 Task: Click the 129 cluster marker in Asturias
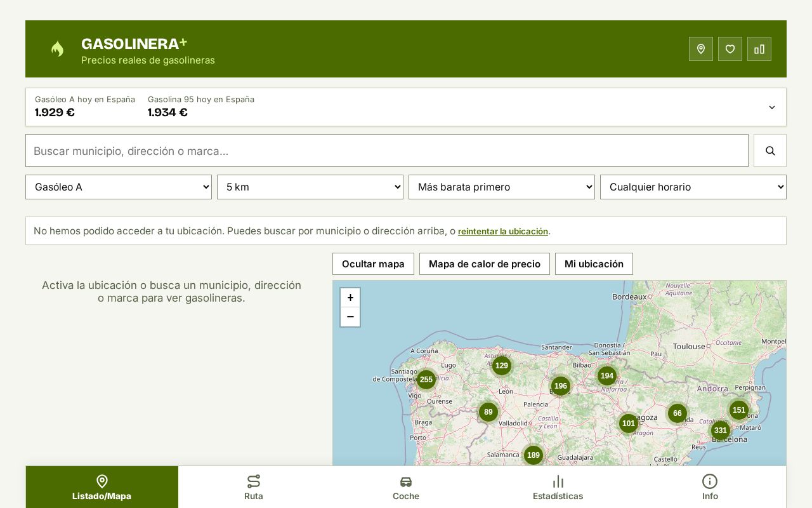tap(502, 366)
